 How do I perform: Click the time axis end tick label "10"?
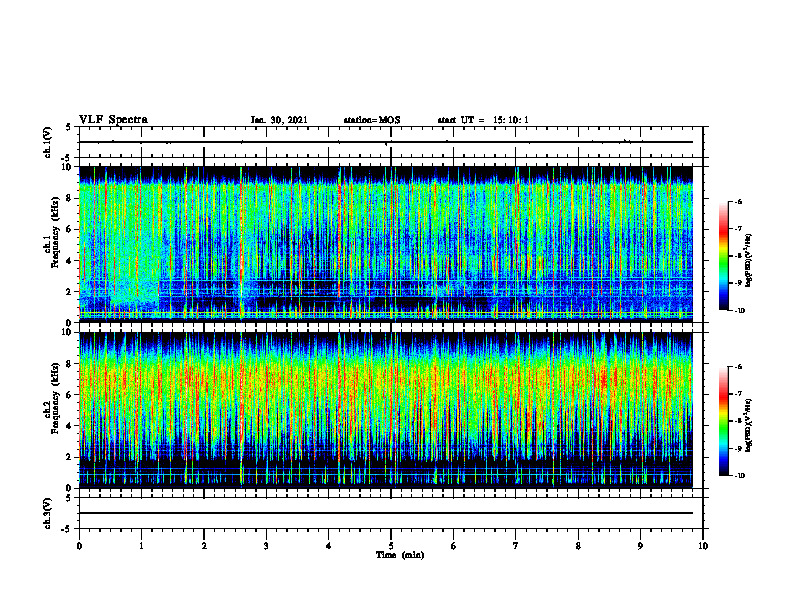pos(703,546)
